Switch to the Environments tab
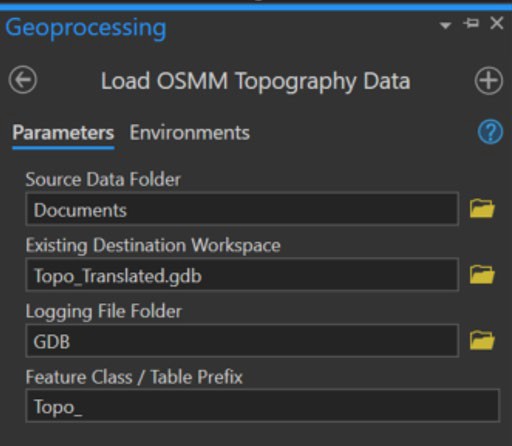 [x=189, y=133]
